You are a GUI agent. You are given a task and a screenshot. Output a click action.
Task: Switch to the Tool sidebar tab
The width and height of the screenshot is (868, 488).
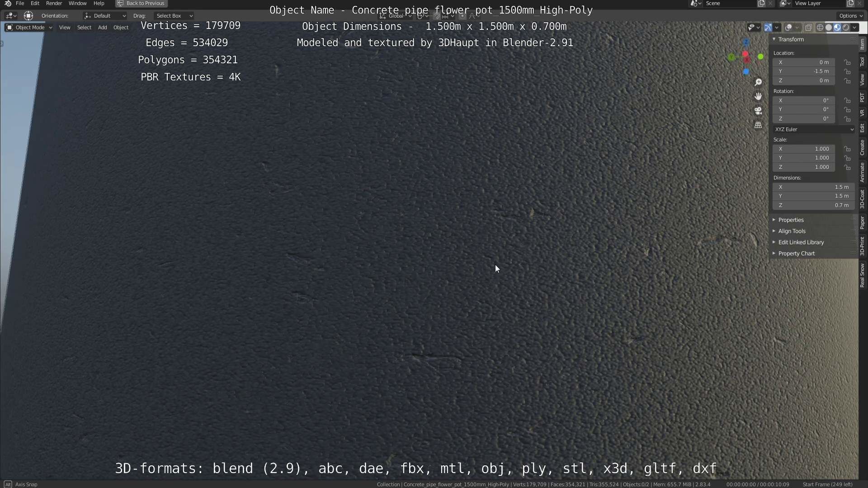click(x=862, y=62)
